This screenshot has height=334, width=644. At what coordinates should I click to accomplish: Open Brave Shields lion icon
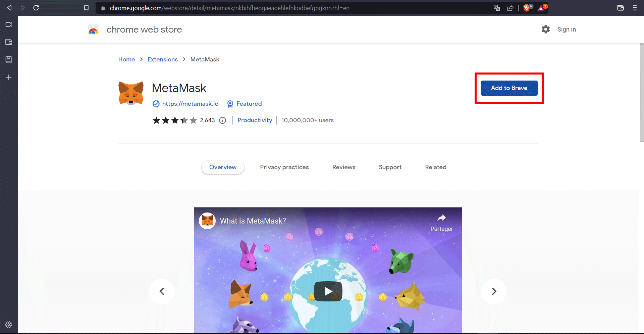(x=527, y=8)
